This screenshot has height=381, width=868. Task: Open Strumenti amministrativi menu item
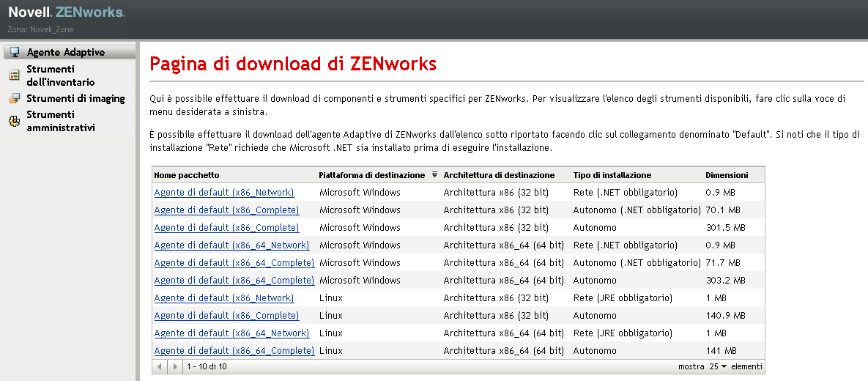60,122
